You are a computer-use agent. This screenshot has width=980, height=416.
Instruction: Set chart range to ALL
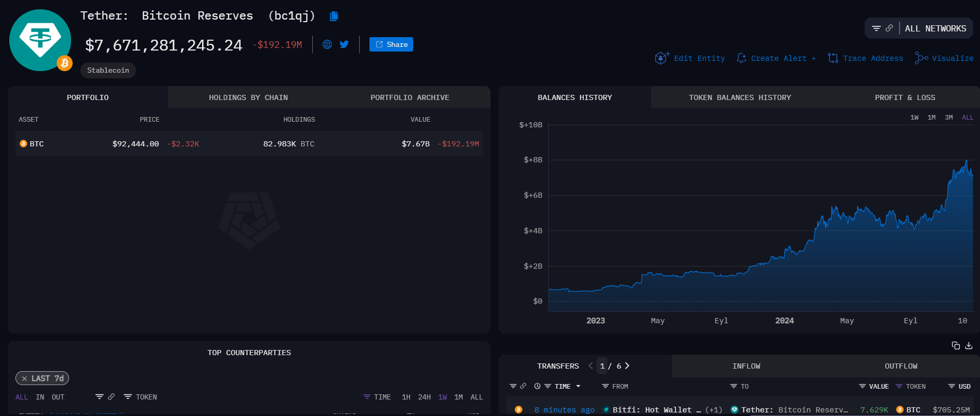coord(968,118)
